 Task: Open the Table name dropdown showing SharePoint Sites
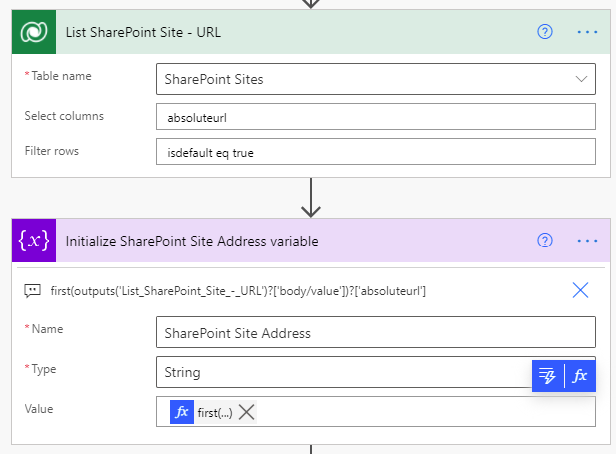pyautogui.click(x=376, y=79)
